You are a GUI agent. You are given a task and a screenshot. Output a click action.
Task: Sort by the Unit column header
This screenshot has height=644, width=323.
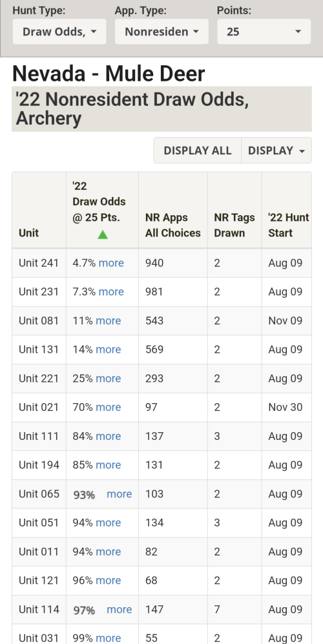(29, 233)
